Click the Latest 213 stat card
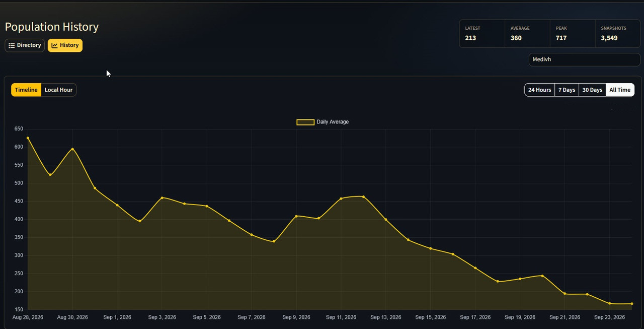Screen dimensions: 644x329 (x=482, y=34)
